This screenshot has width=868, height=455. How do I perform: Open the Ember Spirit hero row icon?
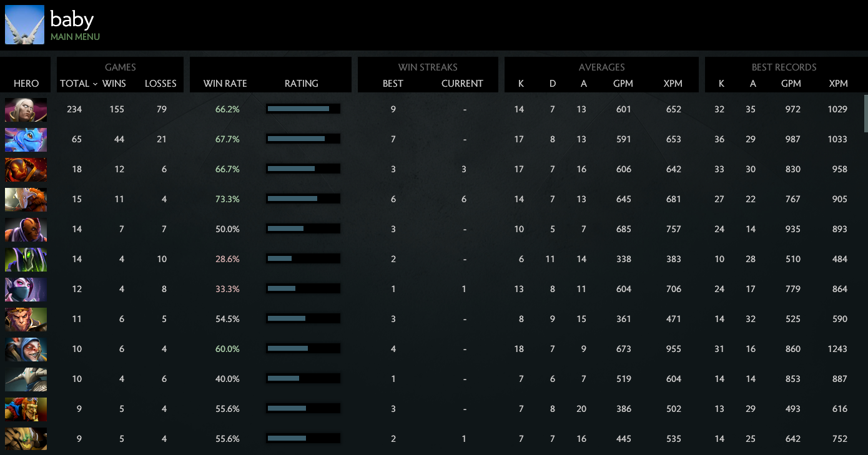[x=26, y=170]
